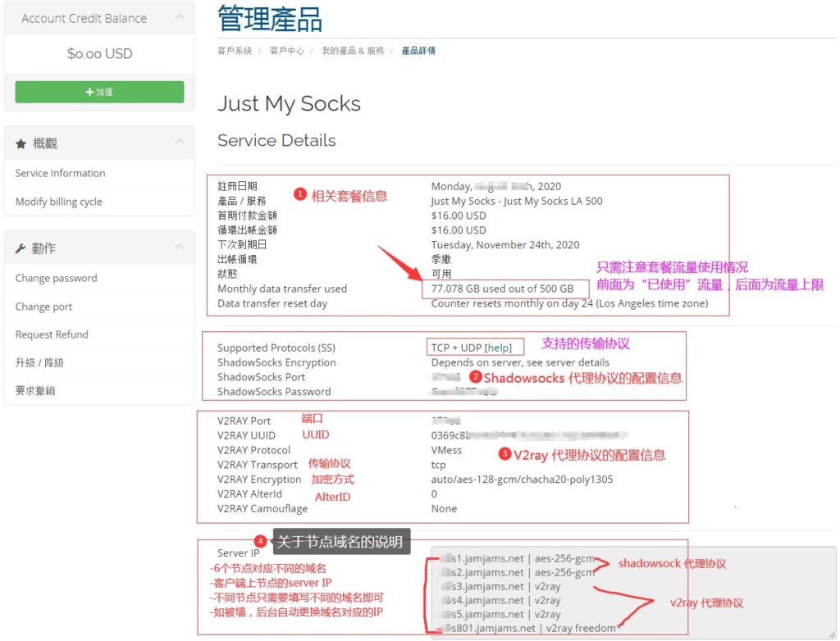Collapse the Account Credit Balance panel chevron
The width and height of the screenshot is (840, 641).
click(x=180, y=17)
